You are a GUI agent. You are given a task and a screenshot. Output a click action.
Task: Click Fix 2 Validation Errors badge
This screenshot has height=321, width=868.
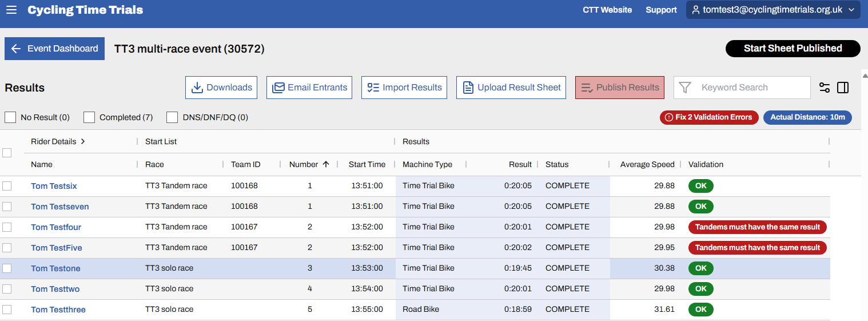tap(709, 117)
